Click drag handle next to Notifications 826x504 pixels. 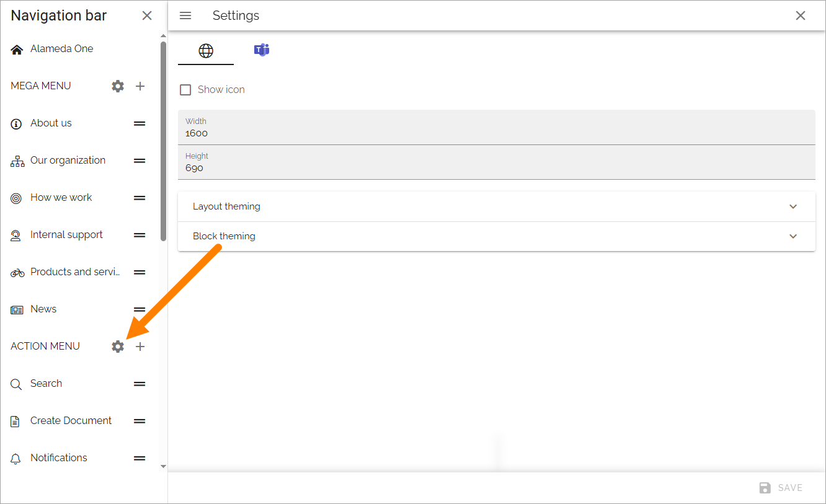point(140,458)
